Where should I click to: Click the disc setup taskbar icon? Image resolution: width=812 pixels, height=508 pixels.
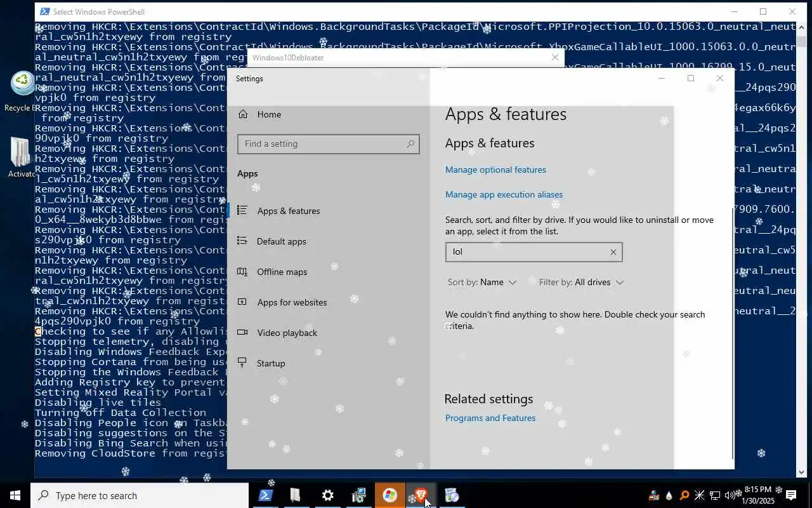[452, 495]
